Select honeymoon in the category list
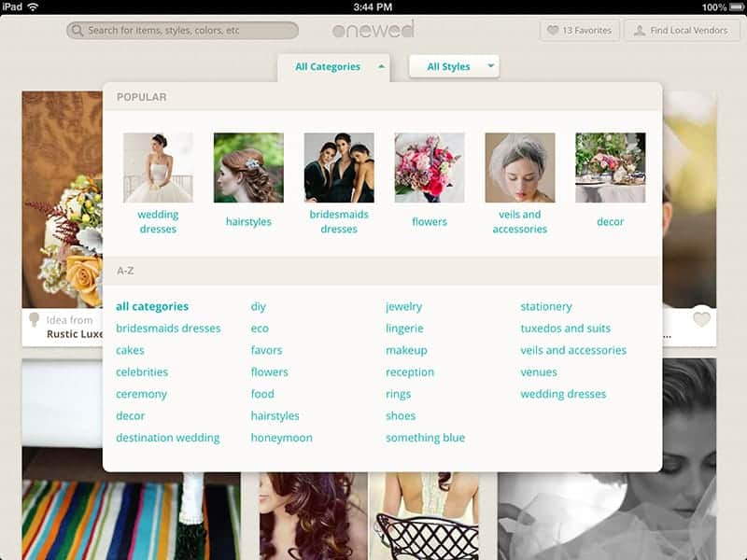Viewport: 747px width, 560px height. 281,438
